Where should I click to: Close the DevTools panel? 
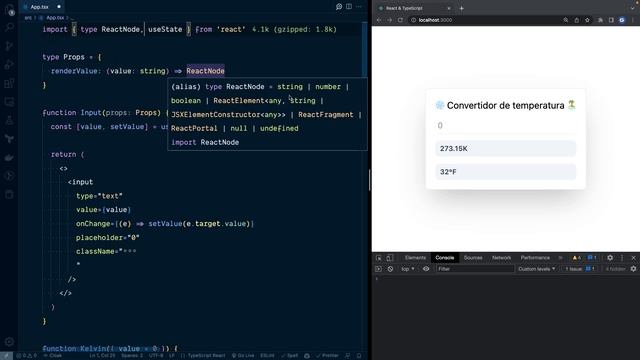coord(633,258)
